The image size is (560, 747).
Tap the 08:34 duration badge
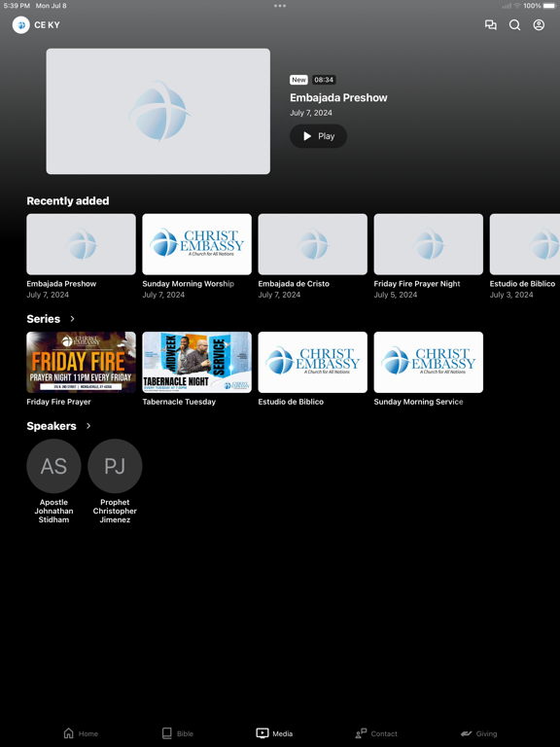click(324, 80)
